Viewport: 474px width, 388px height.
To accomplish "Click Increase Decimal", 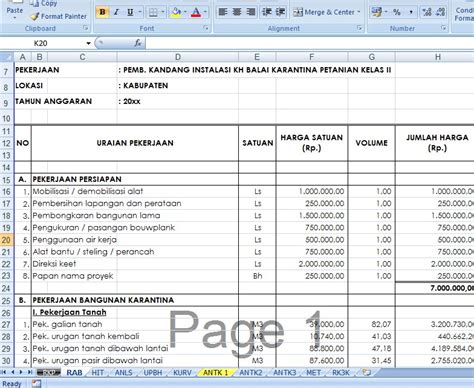I will click(x=427, y=12).
